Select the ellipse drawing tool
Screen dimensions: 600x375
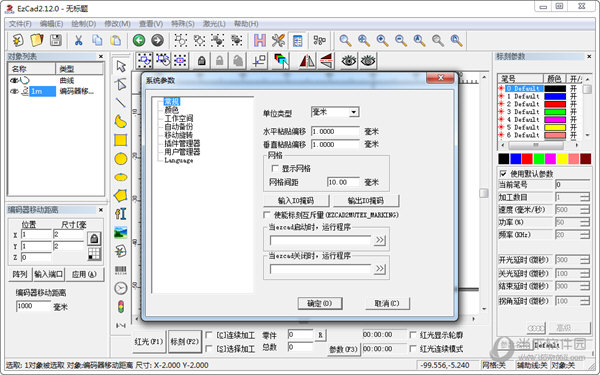point(121,177)
